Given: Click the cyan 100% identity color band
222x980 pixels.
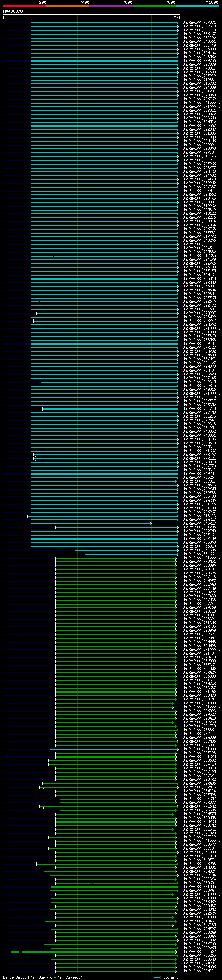Looking at the screenshot, I should pos(197,6).
